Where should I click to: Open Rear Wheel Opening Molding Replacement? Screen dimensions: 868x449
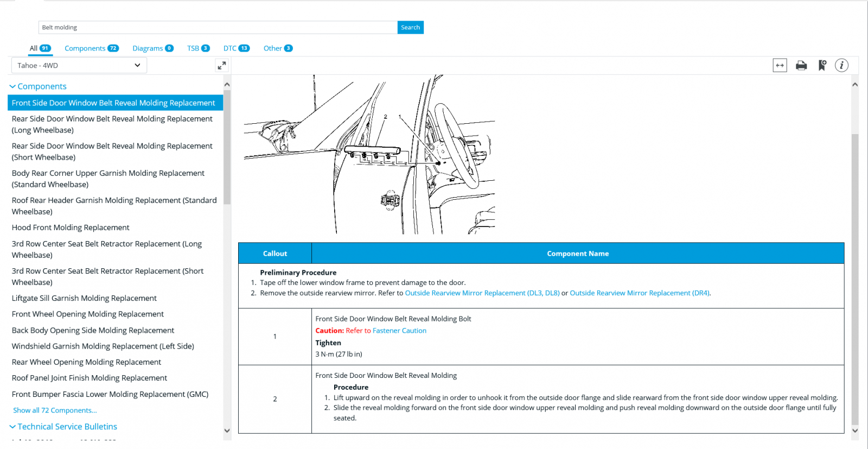86,362
